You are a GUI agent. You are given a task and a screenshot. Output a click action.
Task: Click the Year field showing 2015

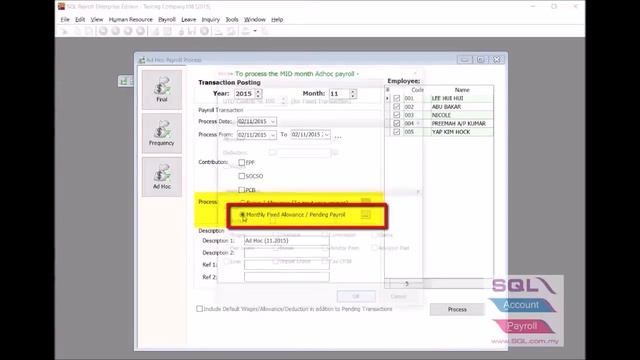click(x=244, y=93)
